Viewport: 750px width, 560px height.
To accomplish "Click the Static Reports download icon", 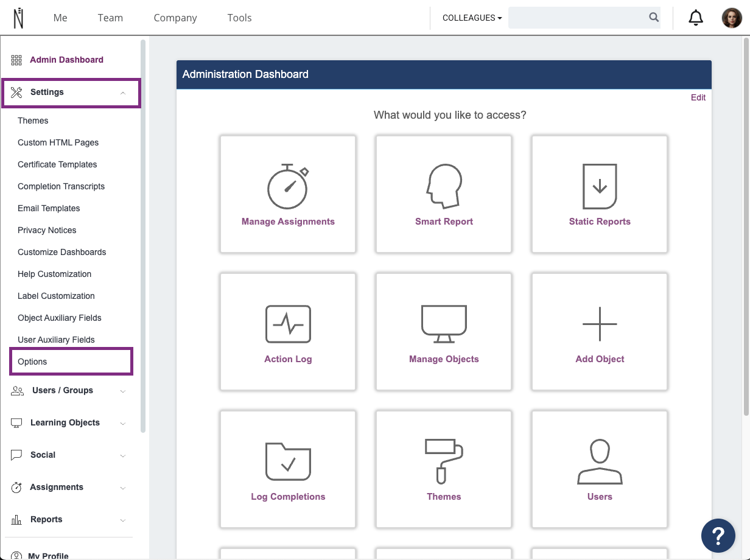I will [x=600, y=186].
